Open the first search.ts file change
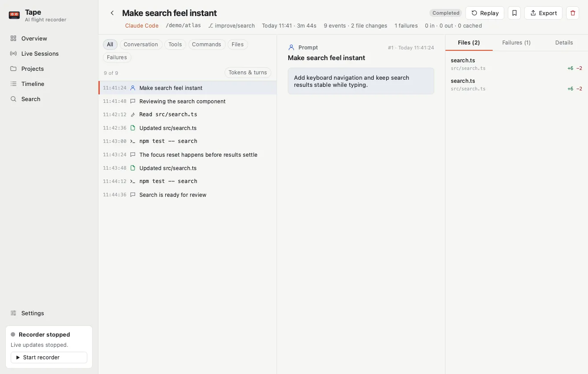Viewport: 588px width, 374px height. tap(516, 64)
